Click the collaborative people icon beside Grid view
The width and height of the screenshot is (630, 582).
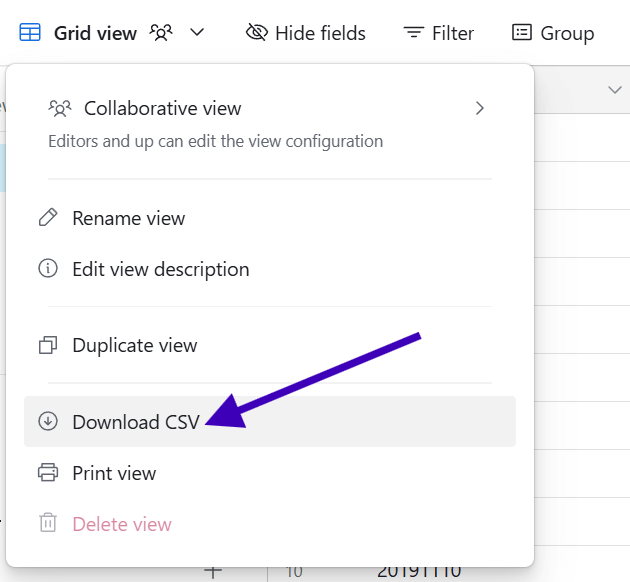coord(161,33)
